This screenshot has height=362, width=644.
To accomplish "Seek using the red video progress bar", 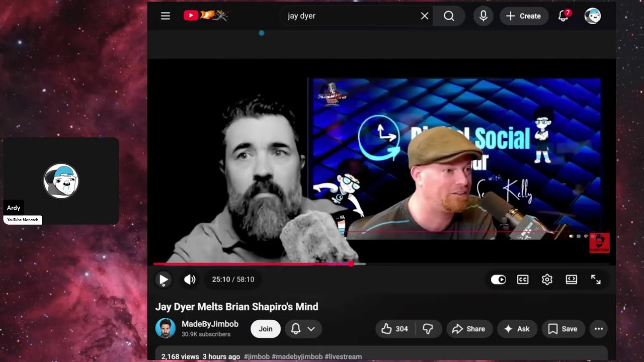I will point(381,263).
